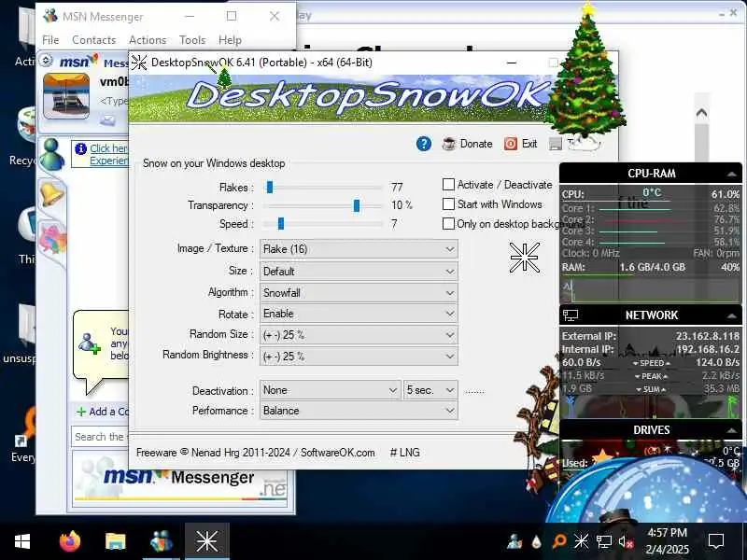Image resolution: width=747 pixels, height=560 pixels.
Task: Click the MSN buddy icon in system tray
Action: click(x=514, y=541)
